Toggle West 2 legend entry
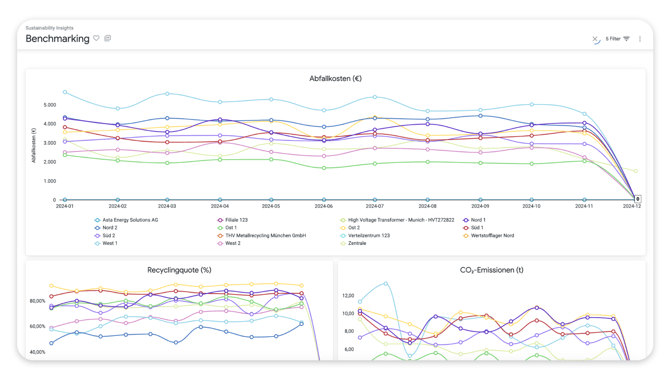 pyautogui.click(x=229, y=243)
